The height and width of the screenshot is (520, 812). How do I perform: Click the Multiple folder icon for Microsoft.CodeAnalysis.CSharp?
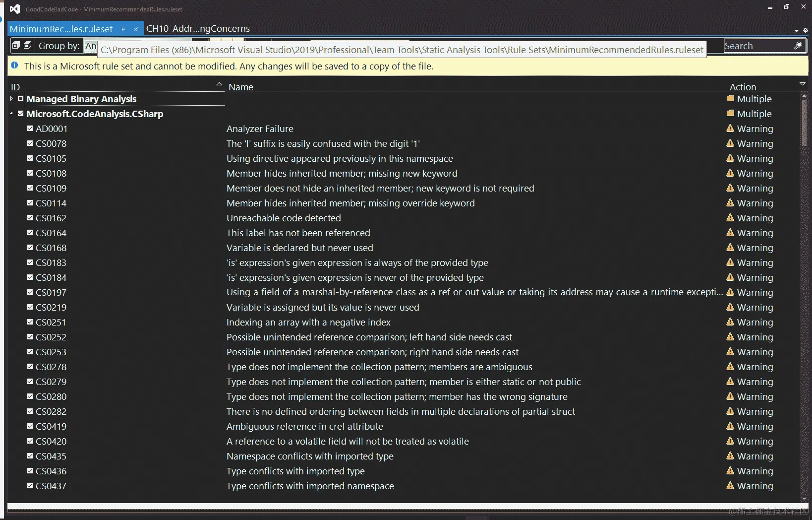tap(730, 113)
